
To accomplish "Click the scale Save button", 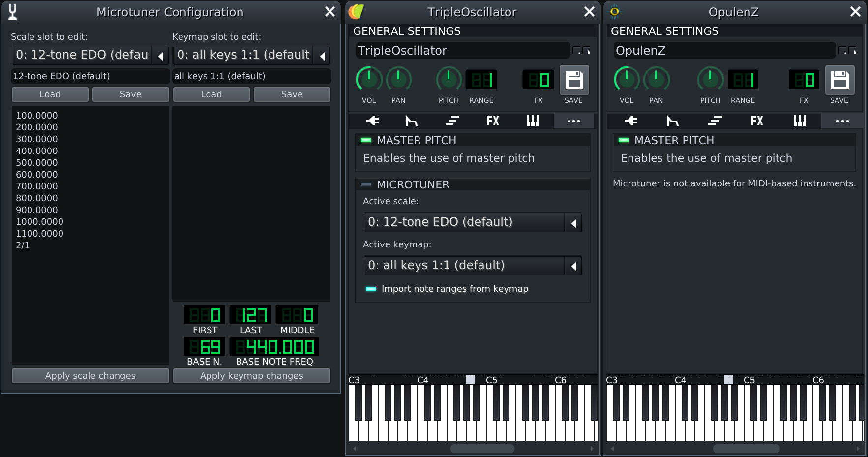I will [x=131, y=94].
